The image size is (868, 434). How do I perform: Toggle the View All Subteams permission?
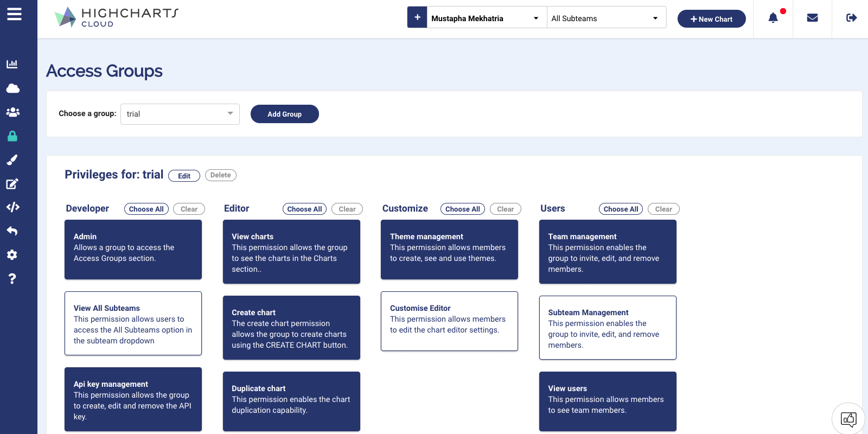(133, 323)
